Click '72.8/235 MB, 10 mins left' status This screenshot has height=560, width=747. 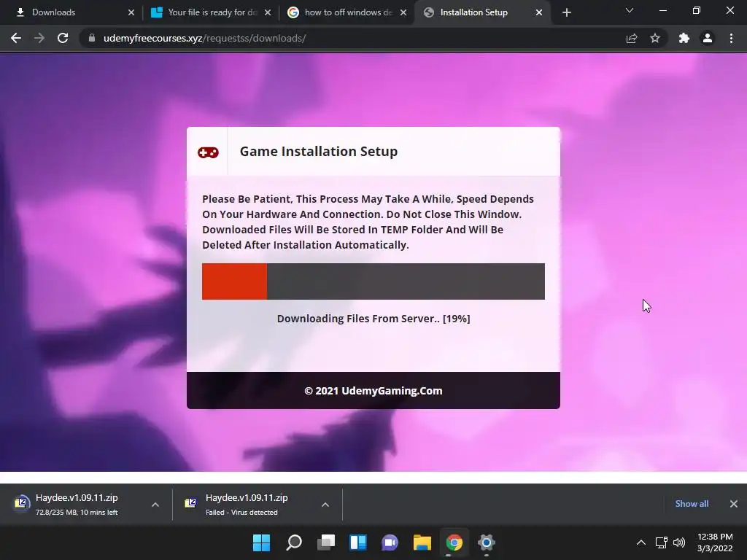point(77,513)
